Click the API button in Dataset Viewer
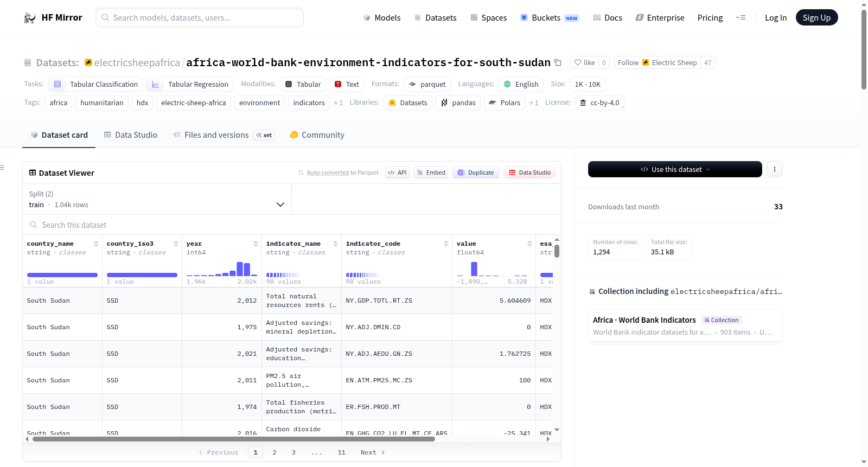Screen dimensions: 868x467 pos(397,172)
